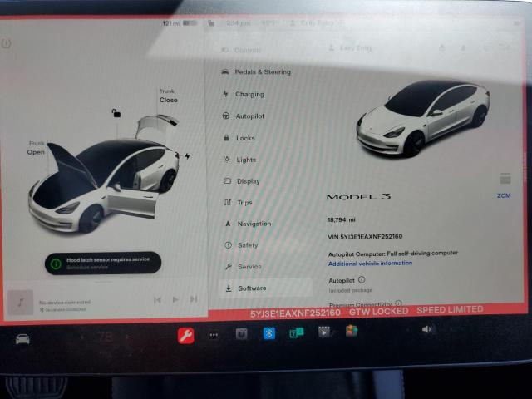Skip to previous media track
Image resolution: width=532 pixels, height=399 pixels.
157,299
